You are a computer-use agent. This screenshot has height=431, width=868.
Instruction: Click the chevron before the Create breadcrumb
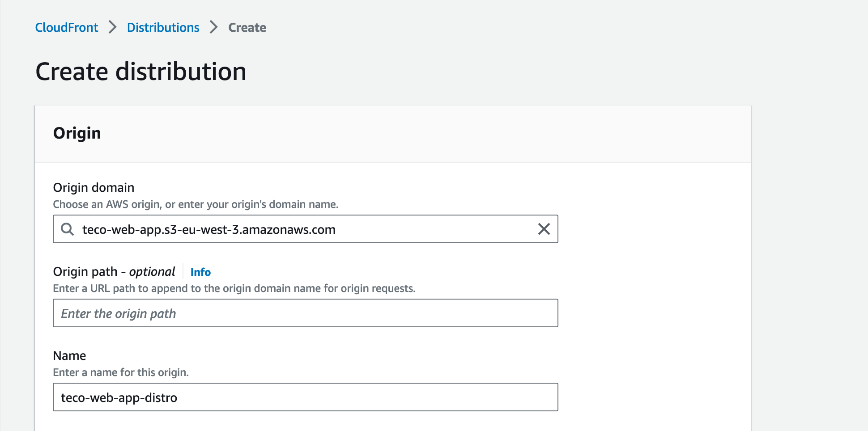point(214,27)
